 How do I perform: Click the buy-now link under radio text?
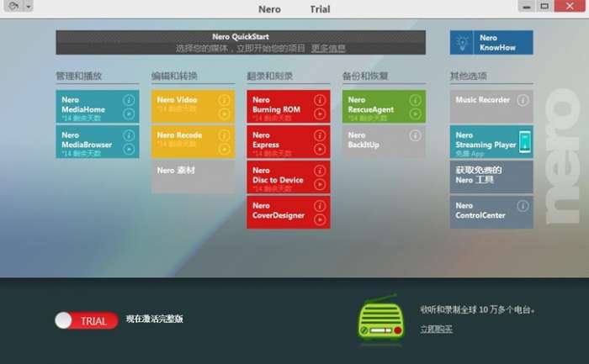436,329
